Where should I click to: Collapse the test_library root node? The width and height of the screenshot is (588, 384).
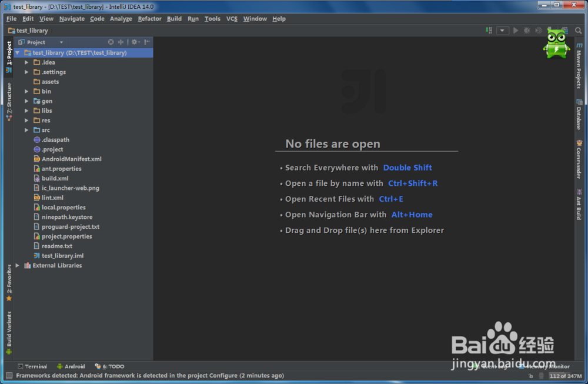(17, 53)
